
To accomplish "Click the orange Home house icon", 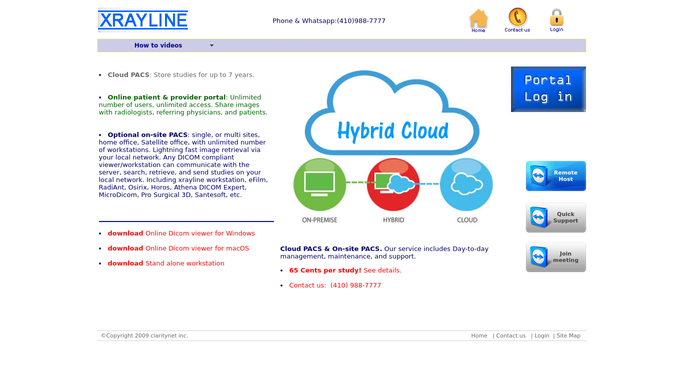I will tap(478, 20).
